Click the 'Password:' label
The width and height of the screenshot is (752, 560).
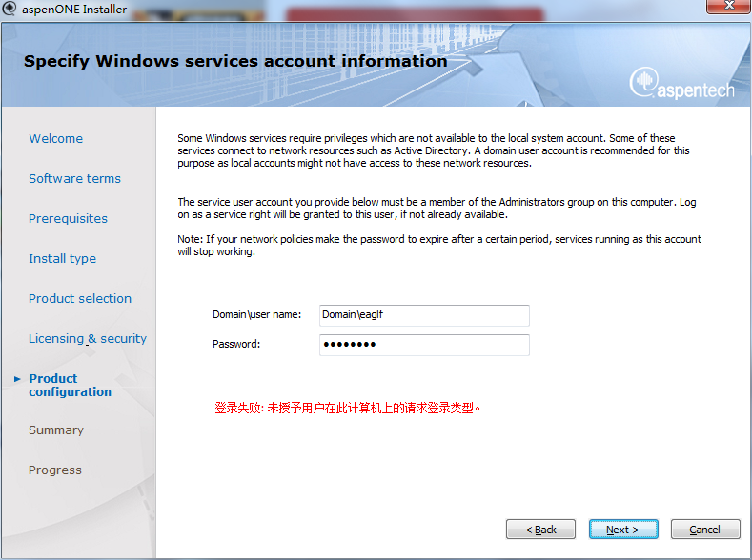click(236, 344)
